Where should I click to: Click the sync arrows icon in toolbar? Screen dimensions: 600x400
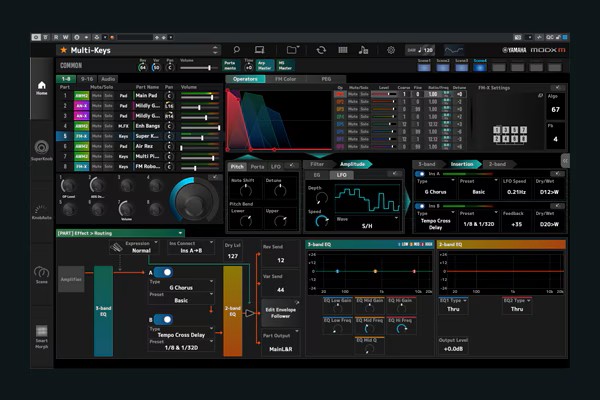pyautogui.click(x=321, y=49)
